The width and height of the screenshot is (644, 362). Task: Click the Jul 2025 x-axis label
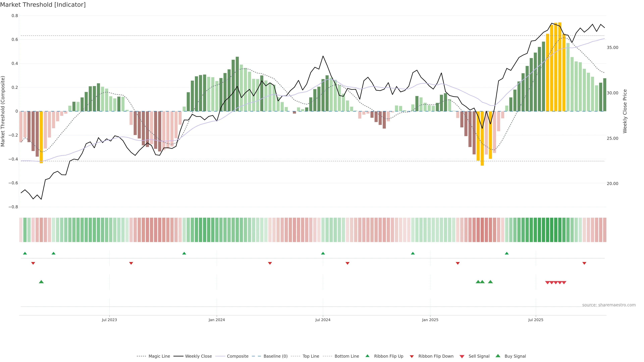tap(536, 320)
